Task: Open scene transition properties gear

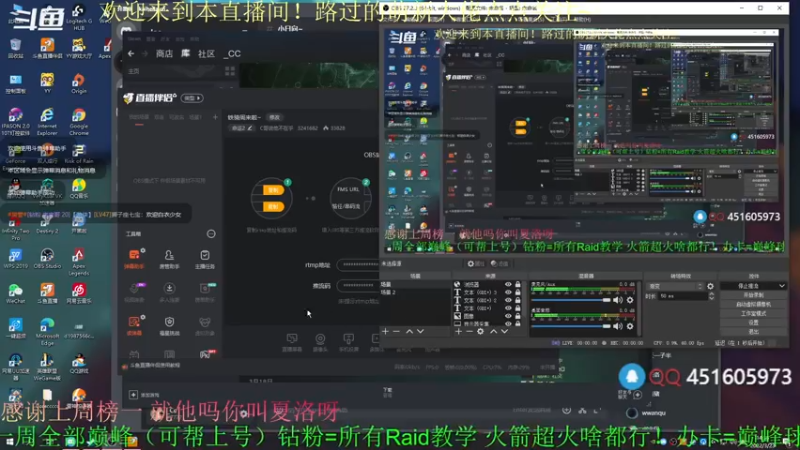Action: coord(710,286)
